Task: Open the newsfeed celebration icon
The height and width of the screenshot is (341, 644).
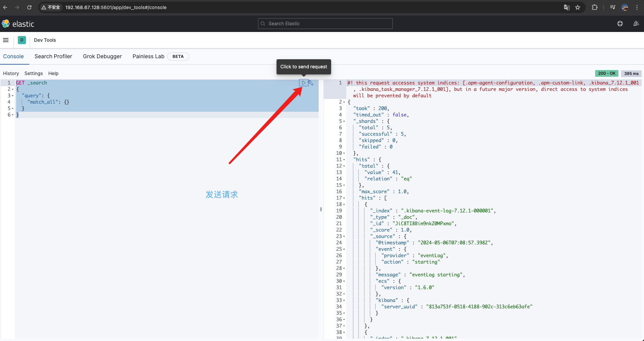Action: [636, 24]
